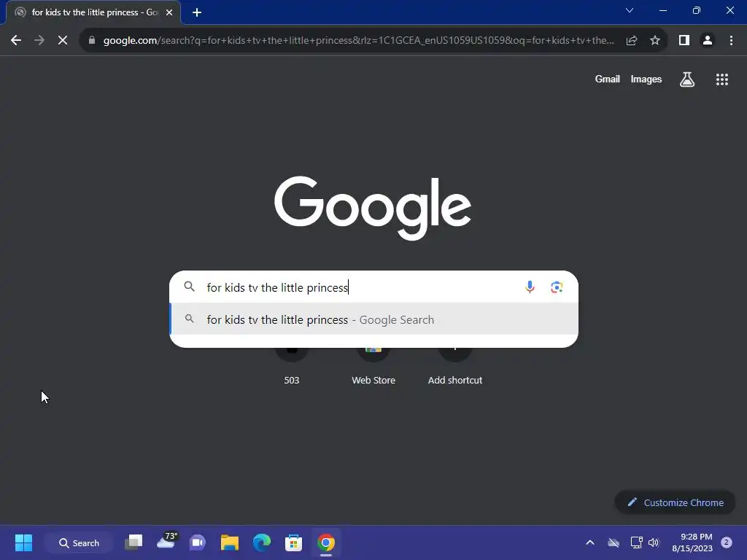This screenshot has height=560, width=747.
Task: Open network settings tray icon
Action: pos(636,542)
